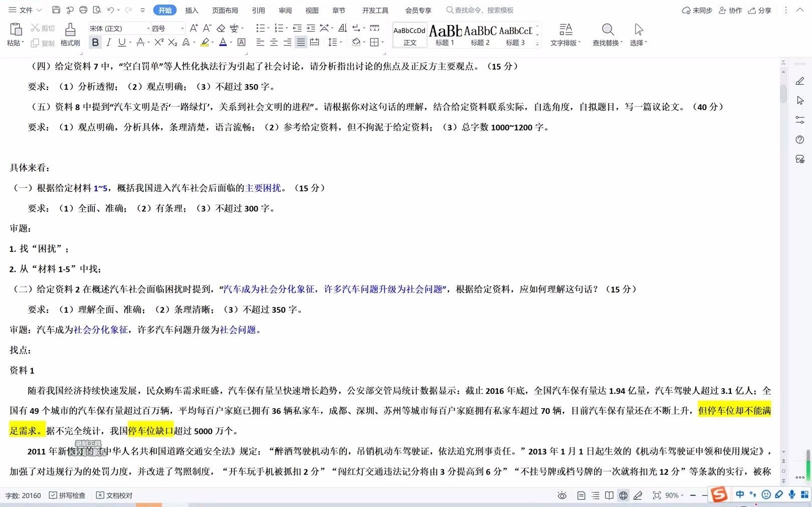This screenshot has height=507, width=812.
Task: Switch to Reading view icon in the status bar
Action: 609,495
